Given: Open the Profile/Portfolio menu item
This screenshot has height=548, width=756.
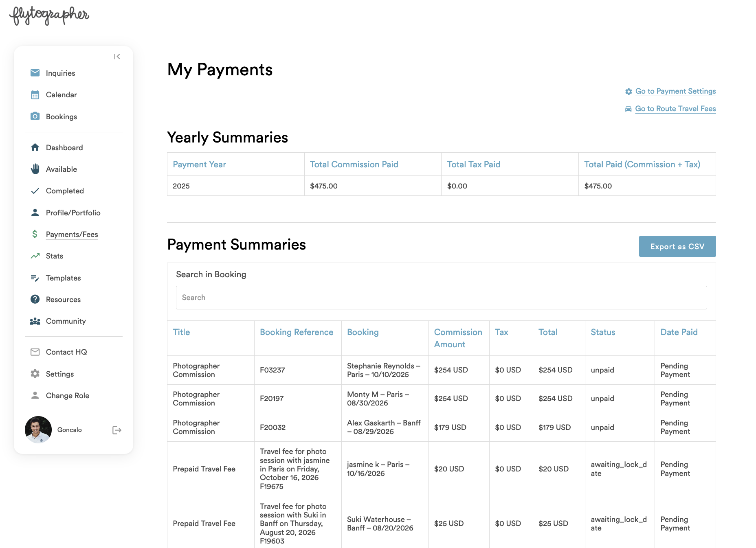Looking at the screenshot, I should (x=73, y=213).
